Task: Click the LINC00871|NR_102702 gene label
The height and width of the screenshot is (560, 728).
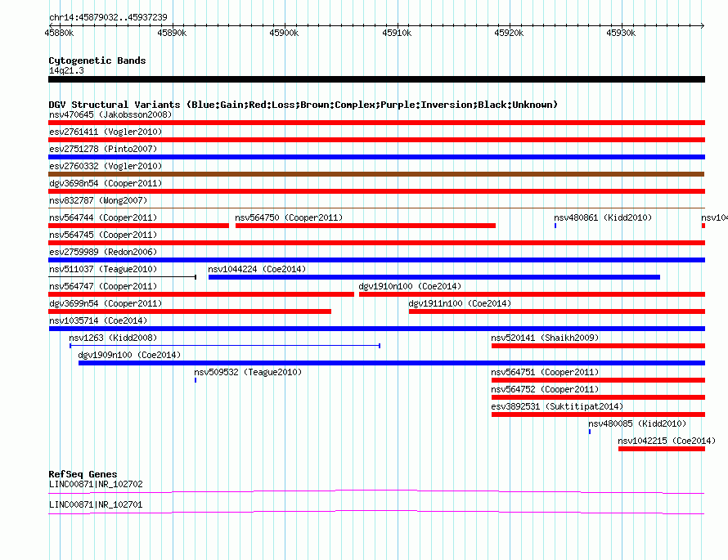Action: pos(96,484)
